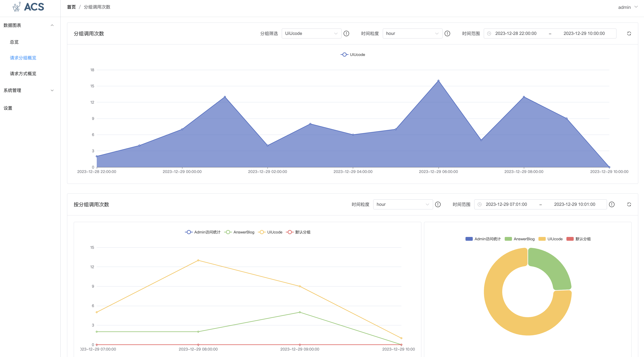Image resolution: width=644 pixels, height=357 pixels.
Task: Open lower 时间粒度 hour dropdown
Action: click(x=403, y=204)
